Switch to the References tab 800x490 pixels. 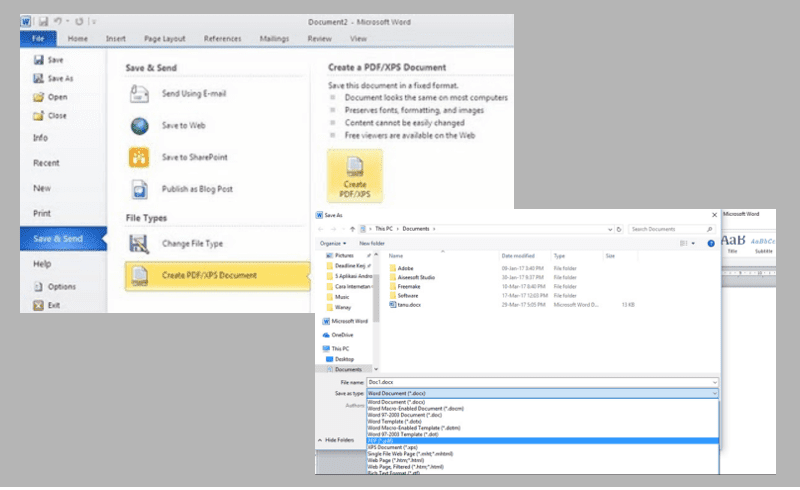click(x=222, y=39)
